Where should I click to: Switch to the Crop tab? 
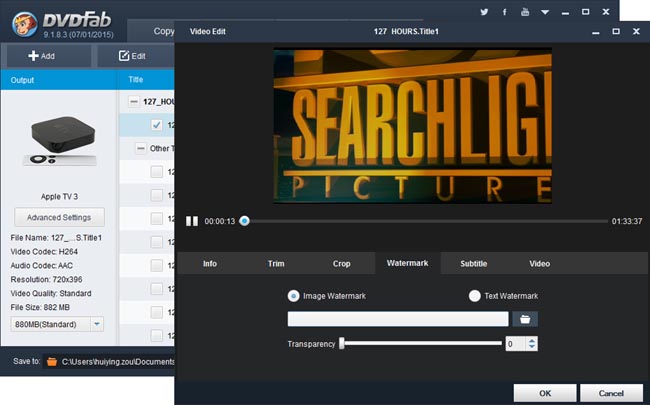[342, 264]
